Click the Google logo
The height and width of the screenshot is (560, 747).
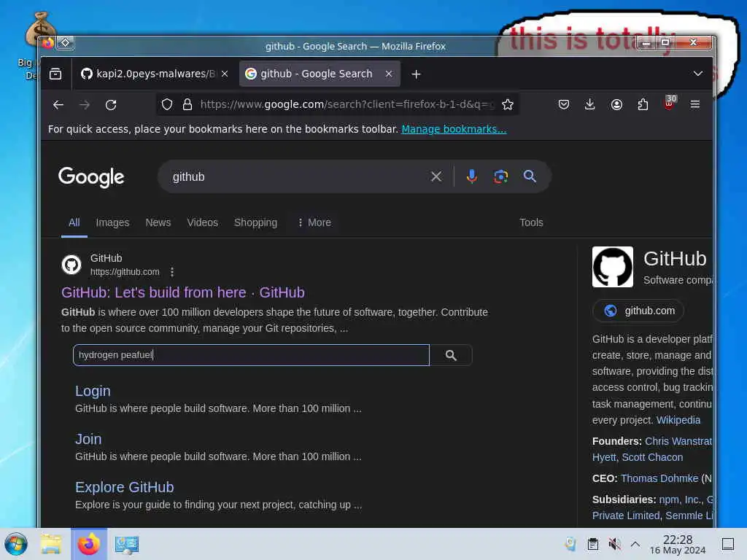click(x=91, y=177)
